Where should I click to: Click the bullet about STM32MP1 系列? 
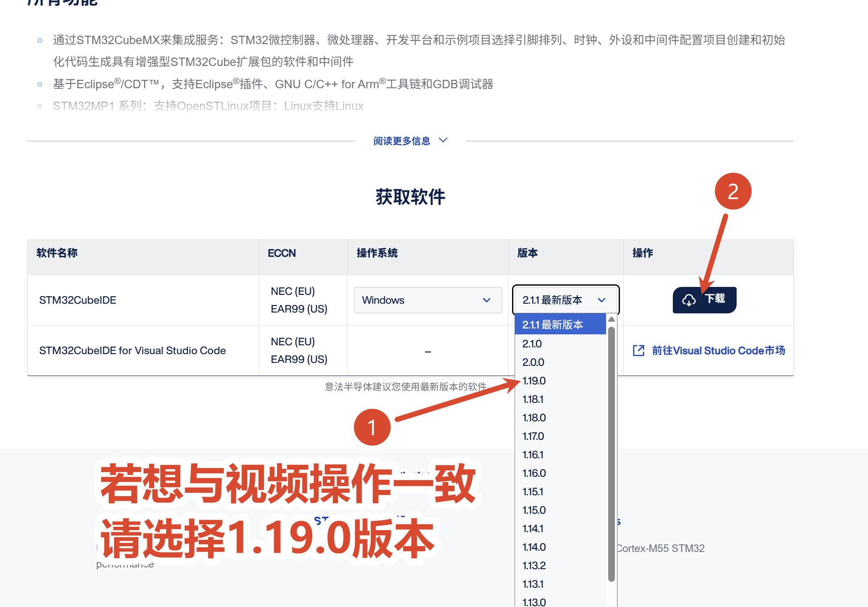[x=208, y=106]
